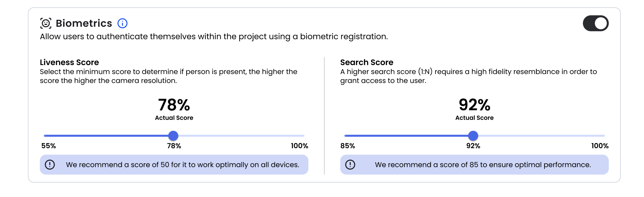
Task: Disable the Biometrics toggle switch
Action: coord(595,23)
